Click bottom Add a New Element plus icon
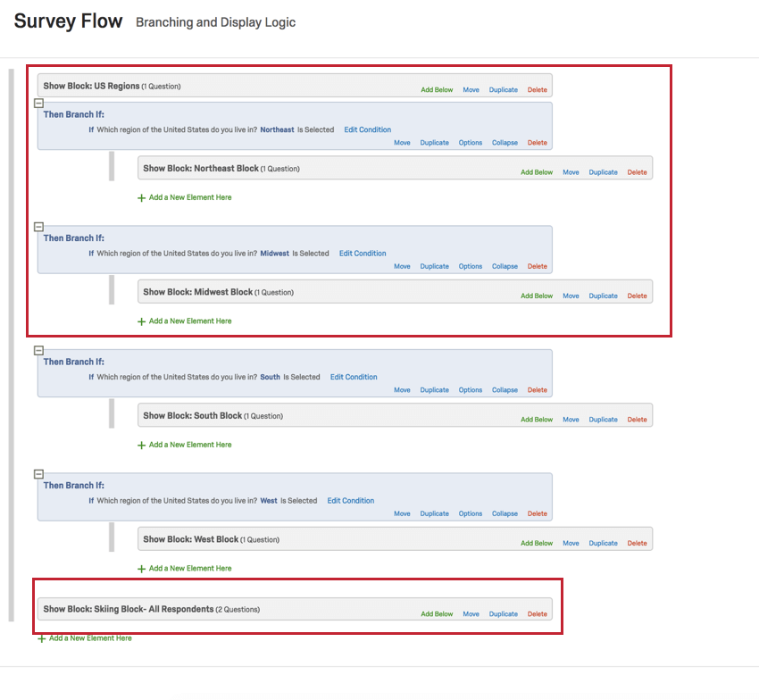759x700 pixels. [41, 638]
